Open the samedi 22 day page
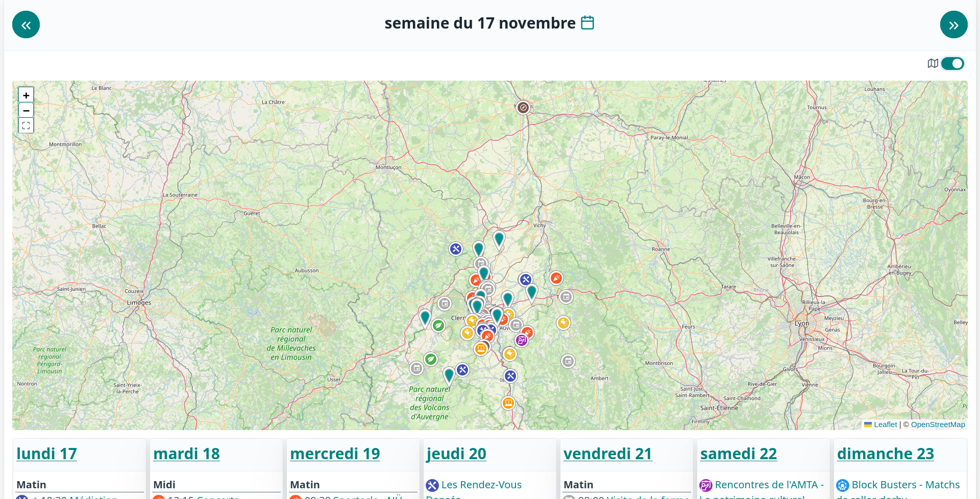 pyautogui.click(x=738, y=453)
